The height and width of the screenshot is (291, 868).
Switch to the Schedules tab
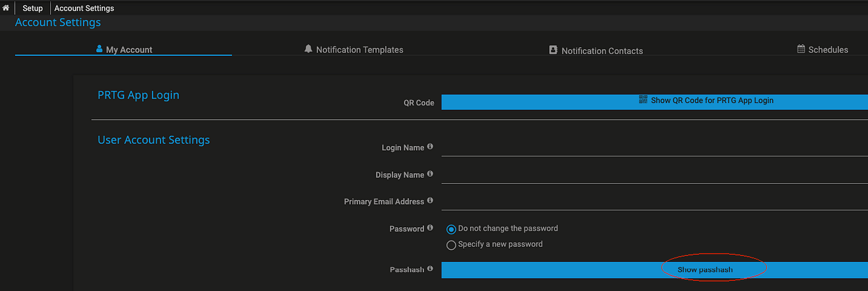point(823,50)
